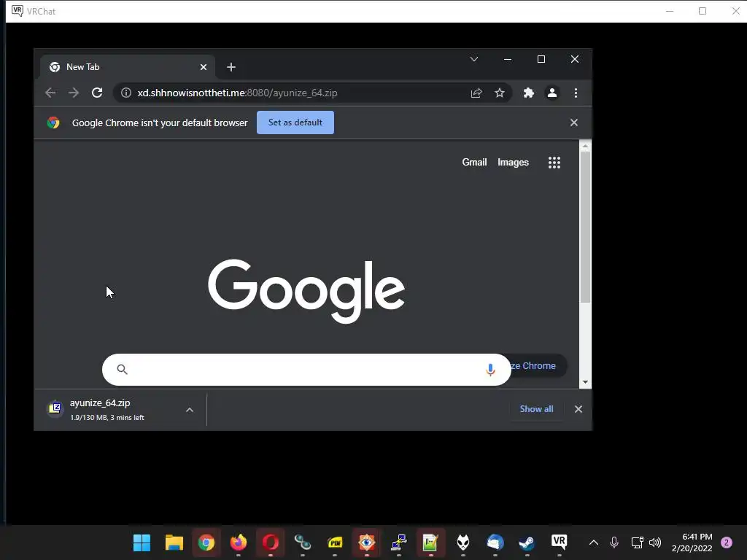This screenshot has width=747, height=560.
Task: Open a new tab with the plus button
Action: [231, 67]
